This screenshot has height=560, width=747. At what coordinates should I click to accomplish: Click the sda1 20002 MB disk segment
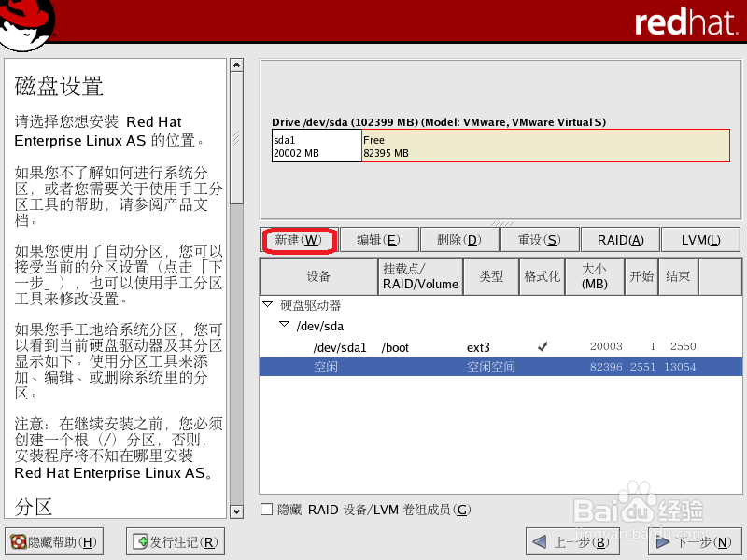[317, 147]
